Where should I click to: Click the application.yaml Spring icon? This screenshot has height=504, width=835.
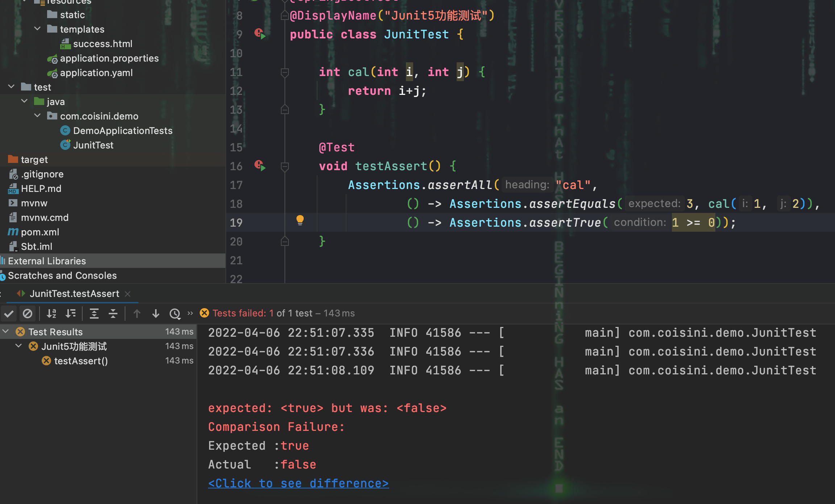coord(53,73)
